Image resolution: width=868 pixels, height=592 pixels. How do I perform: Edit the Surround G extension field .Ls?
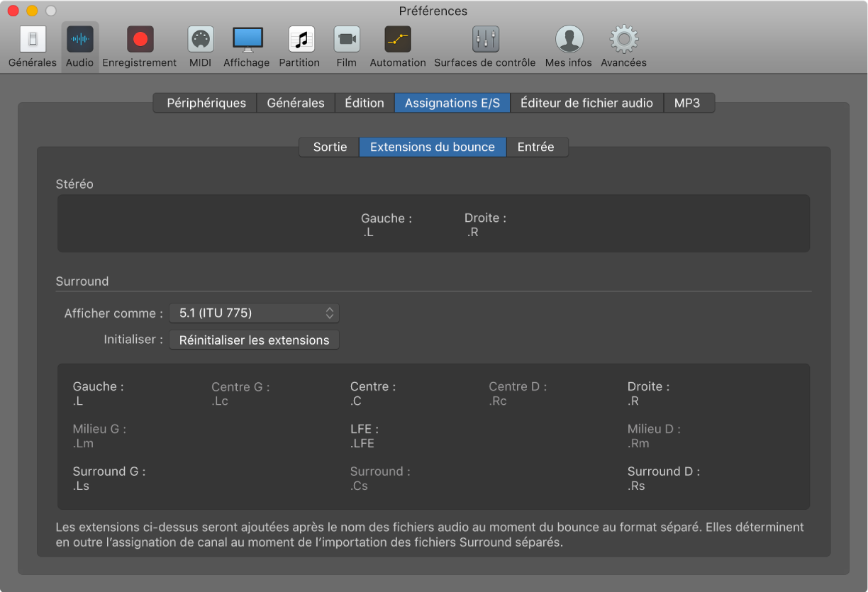(x=82, y=486)
